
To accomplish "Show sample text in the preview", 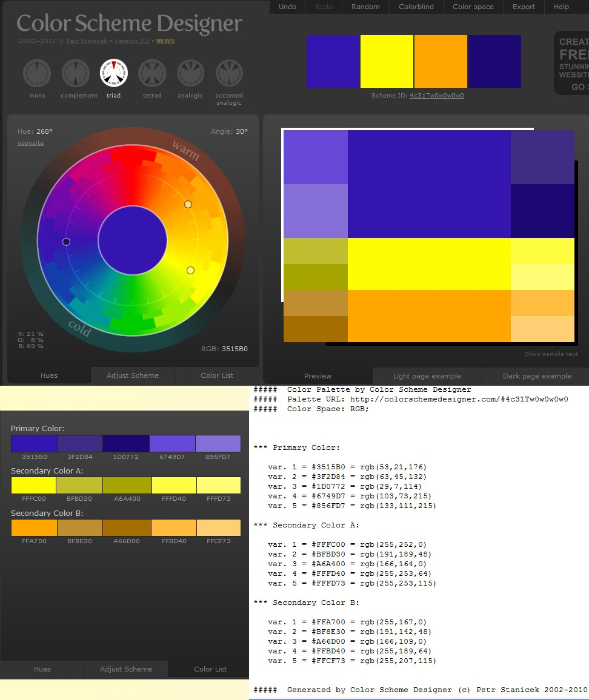I will [550, 354].
